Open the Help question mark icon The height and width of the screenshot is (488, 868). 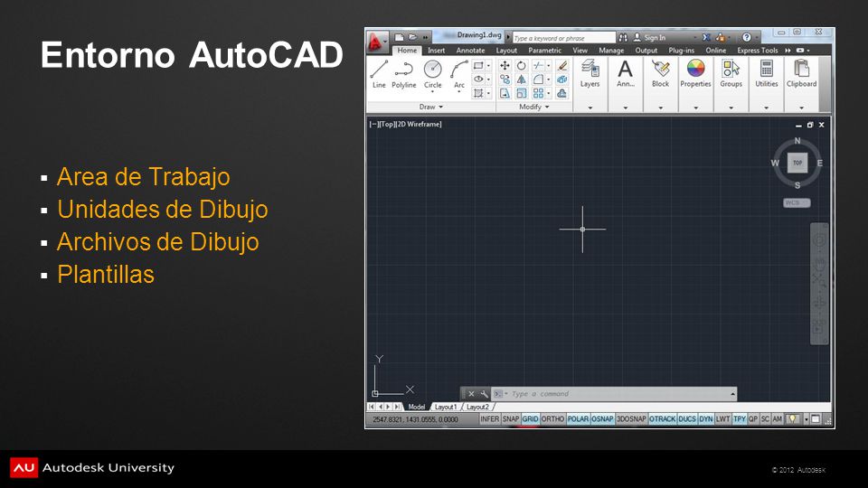(x=747, y=37)
